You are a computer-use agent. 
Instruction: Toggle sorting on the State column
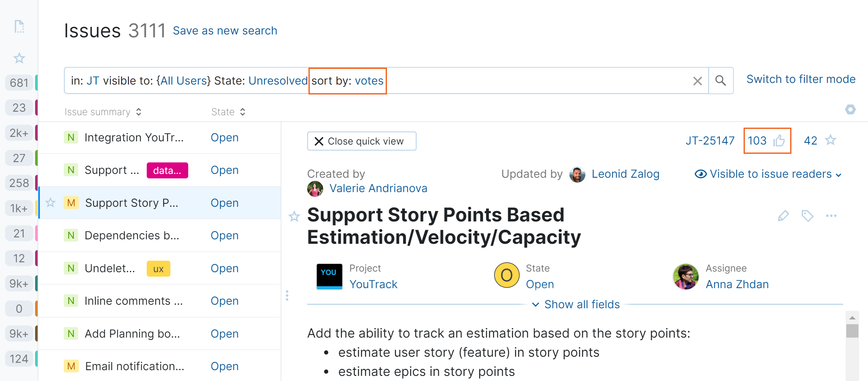click(x=243, y=112)
